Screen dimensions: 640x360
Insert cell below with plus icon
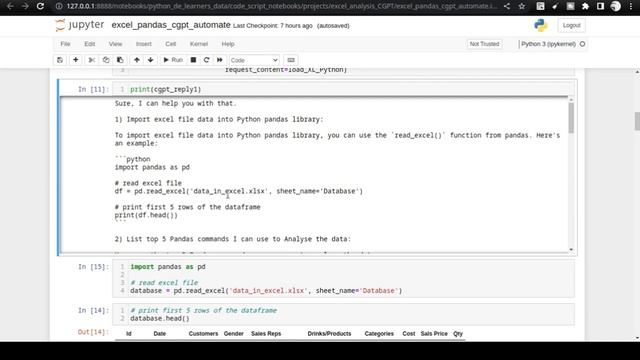click(x=76, y=60)
